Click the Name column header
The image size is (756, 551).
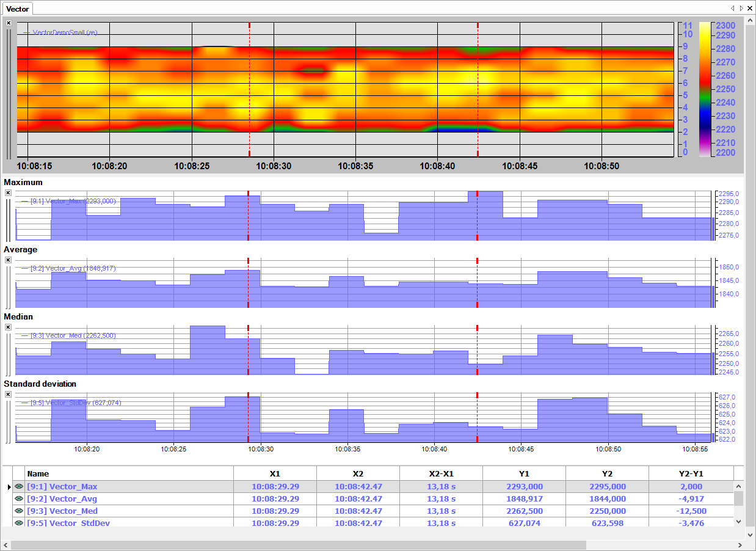tap(38, 473)
